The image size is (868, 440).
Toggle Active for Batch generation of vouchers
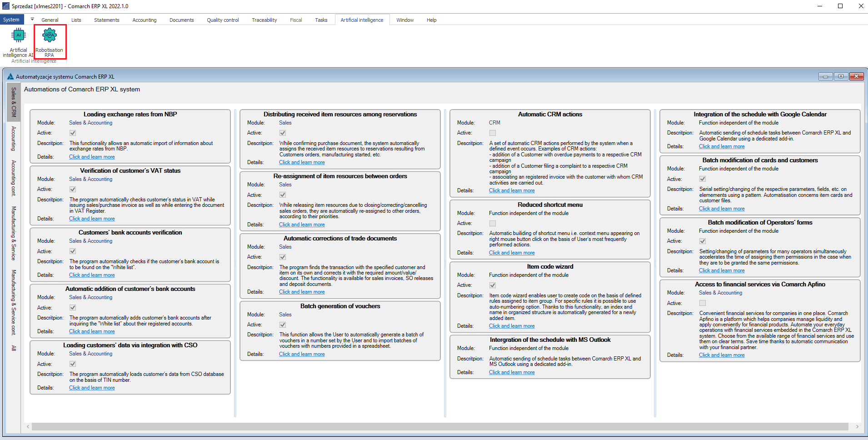(283, 325)
